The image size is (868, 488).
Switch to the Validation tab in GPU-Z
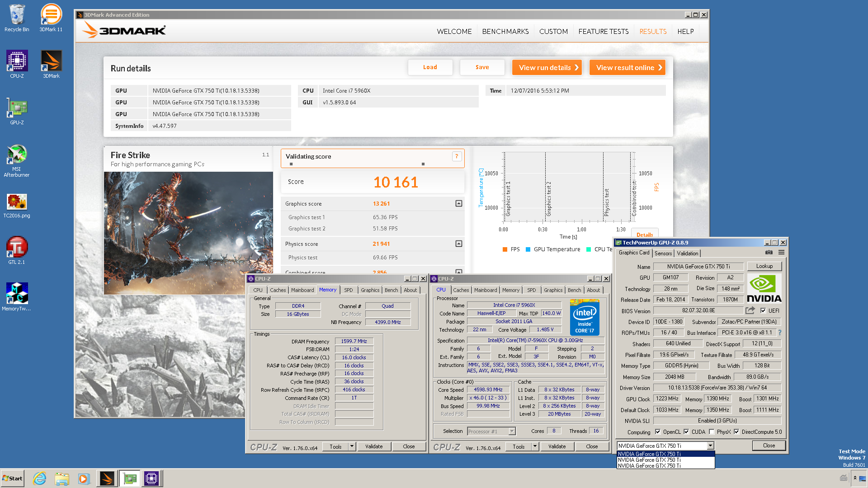click(x=688, y=253)
